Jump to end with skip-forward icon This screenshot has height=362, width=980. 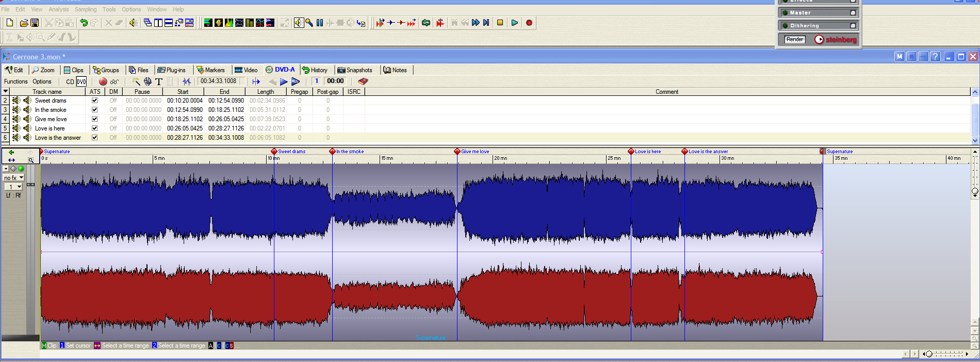[486, 23]
